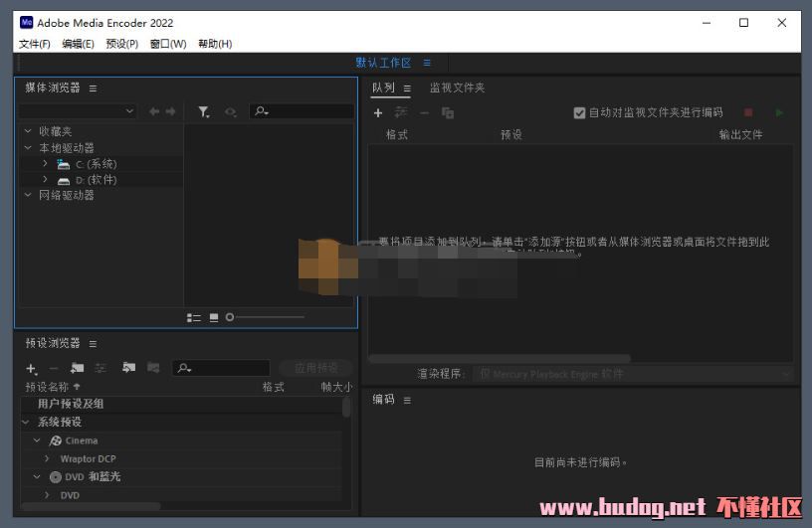Image resolution: width=812 pixels, height=528 pixels.
Task: Click the media browser search field
Action: [302, 111]
